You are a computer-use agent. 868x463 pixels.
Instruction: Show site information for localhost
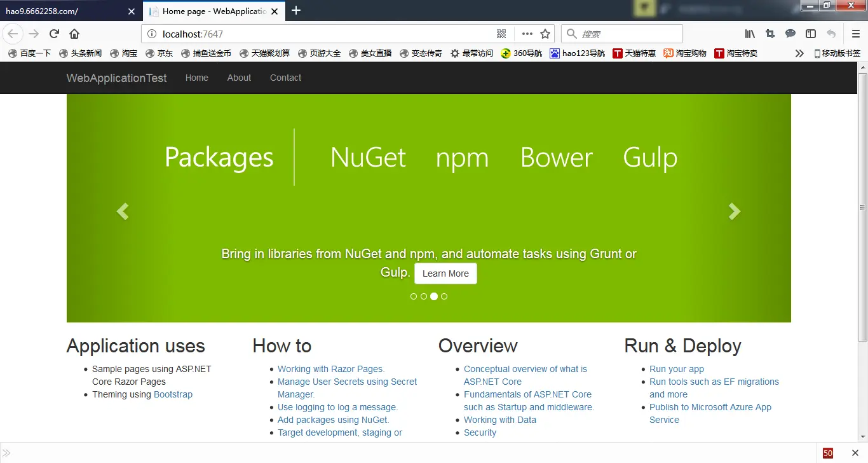pyautogui.click(x=151, y=34)
